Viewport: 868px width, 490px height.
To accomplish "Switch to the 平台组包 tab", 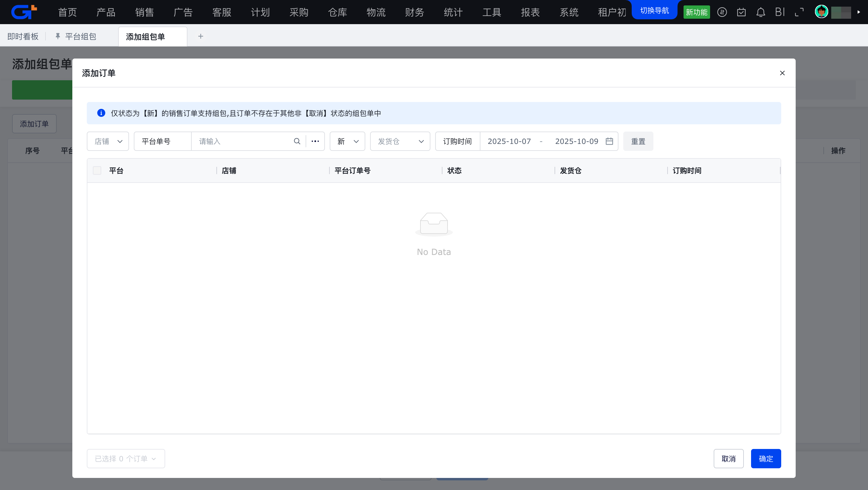I will click(80, 37).
